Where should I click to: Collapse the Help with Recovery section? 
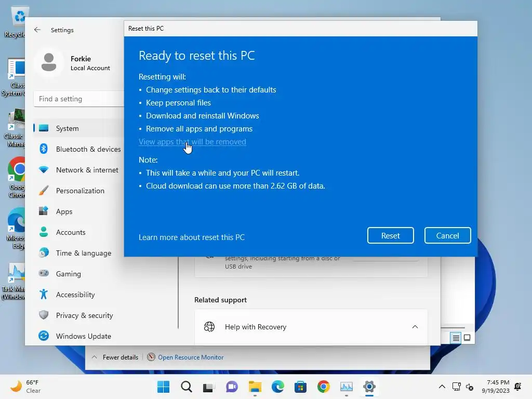point(415,327)
